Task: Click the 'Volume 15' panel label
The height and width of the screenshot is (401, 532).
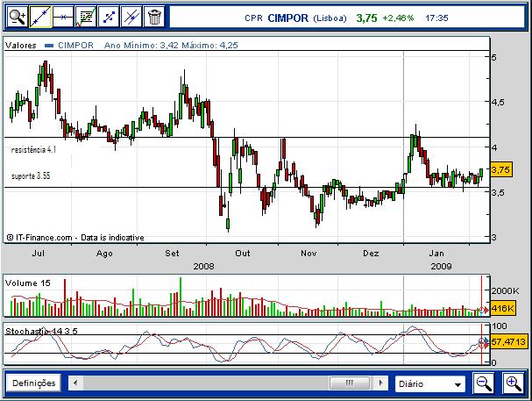Action: (28, 283)
